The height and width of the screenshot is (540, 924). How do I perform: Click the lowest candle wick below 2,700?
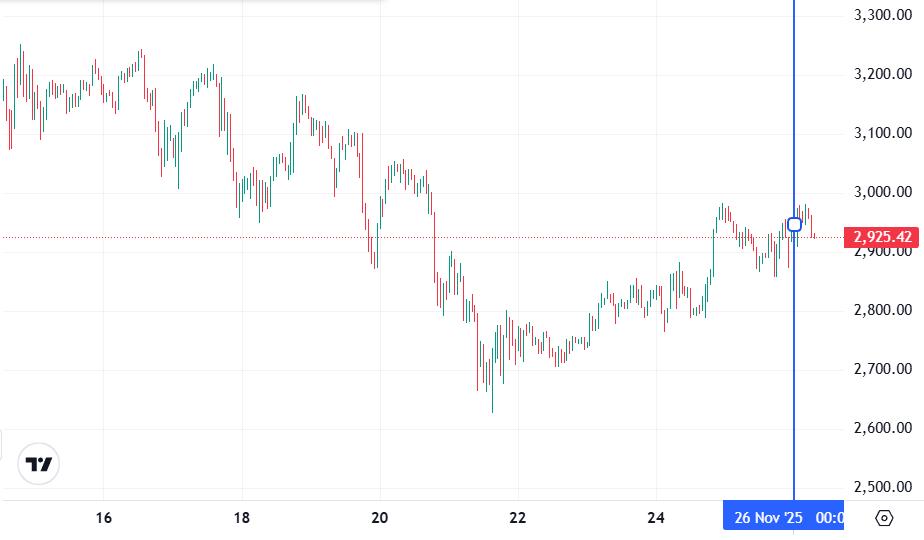coord(492,408)
